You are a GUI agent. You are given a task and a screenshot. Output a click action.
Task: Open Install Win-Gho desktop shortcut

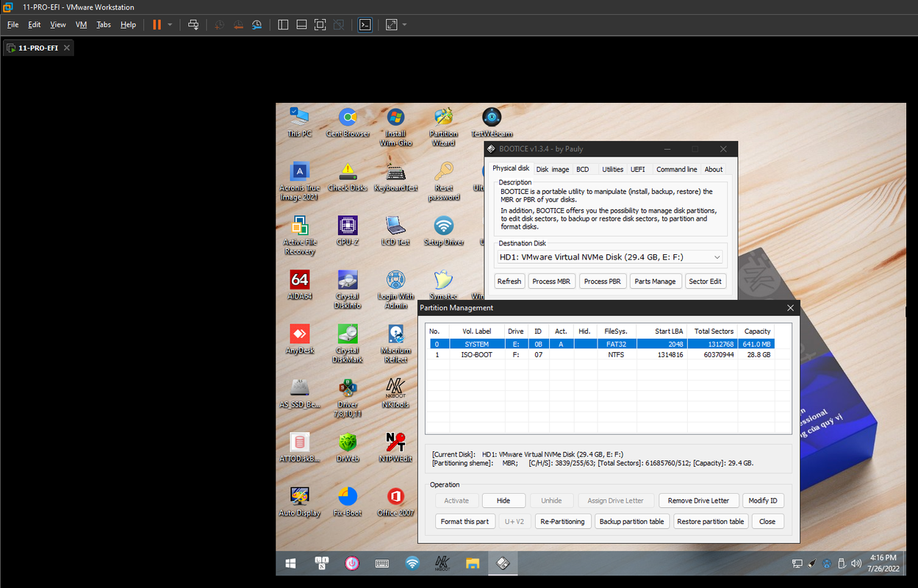395,126
